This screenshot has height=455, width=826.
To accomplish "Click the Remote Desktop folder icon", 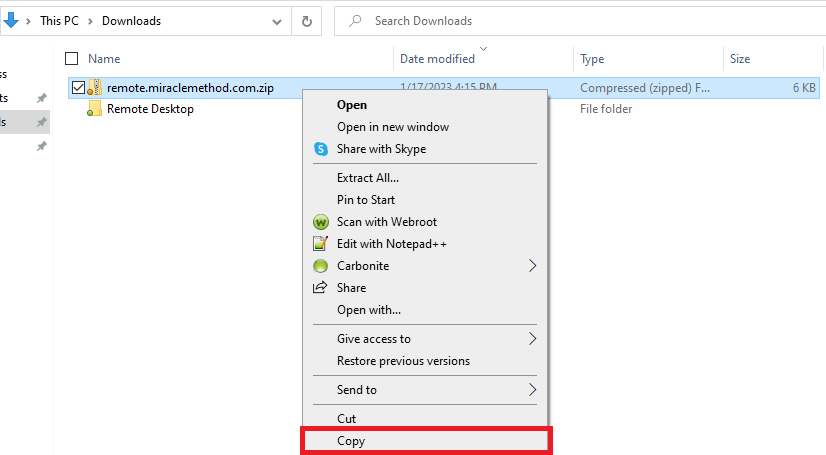I will click(x=94, y=109).
